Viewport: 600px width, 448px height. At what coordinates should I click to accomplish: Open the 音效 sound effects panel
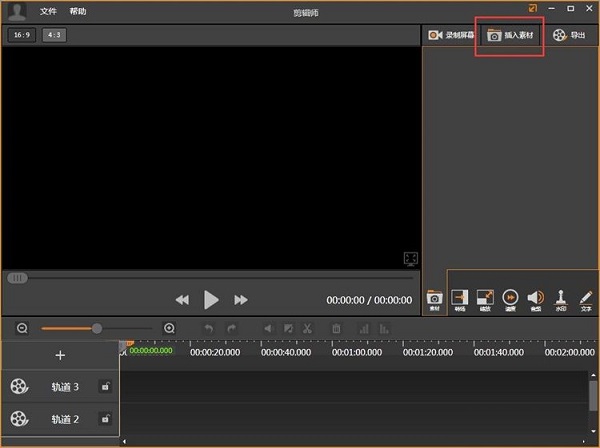tap(535, 299)
